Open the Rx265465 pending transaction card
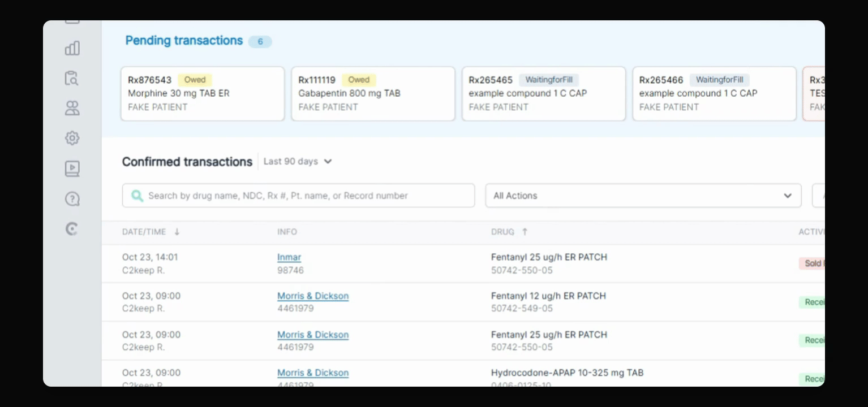The width and height of the screenshot is (868, 407). [544, 94]
